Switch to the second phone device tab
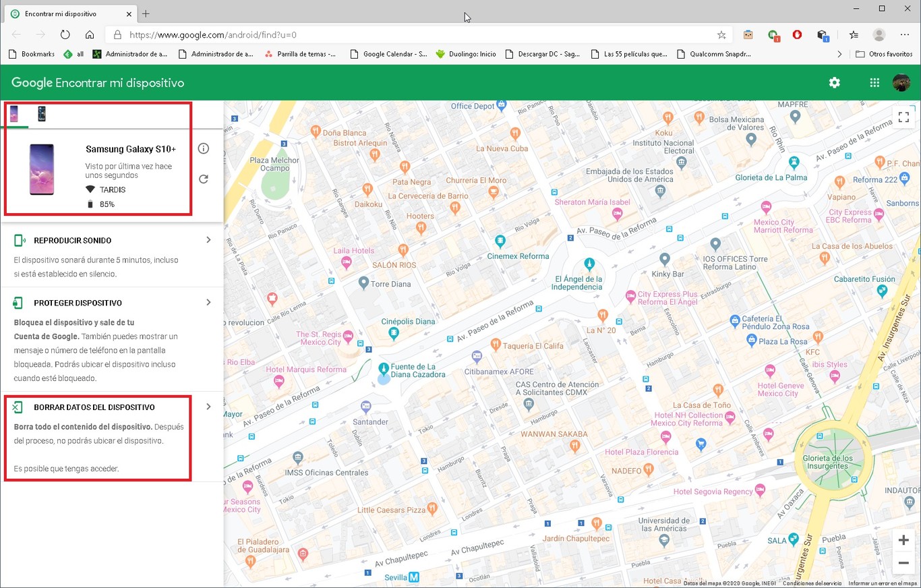 [x=41, y=114]
